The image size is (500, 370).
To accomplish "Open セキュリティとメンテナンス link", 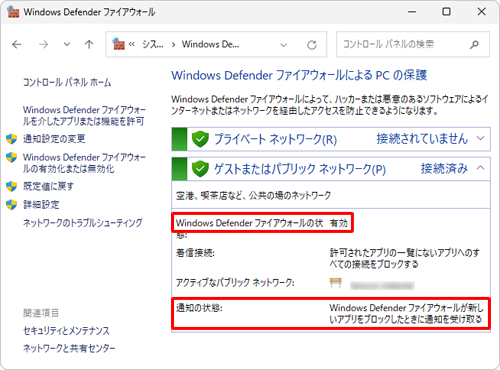I will coord(66,331).
